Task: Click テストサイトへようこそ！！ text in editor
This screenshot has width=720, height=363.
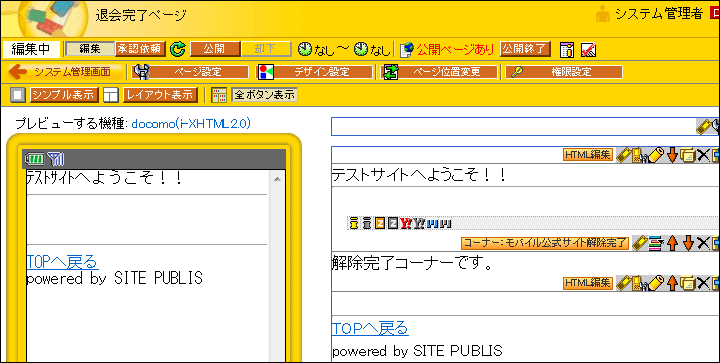Action: pos(418,175)
